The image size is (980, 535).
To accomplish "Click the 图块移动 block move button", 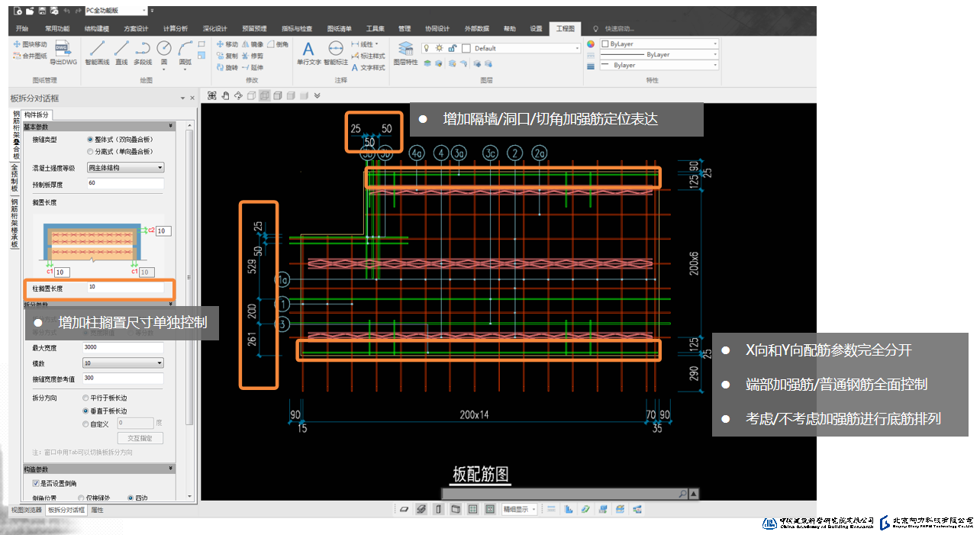I will 30,44.
